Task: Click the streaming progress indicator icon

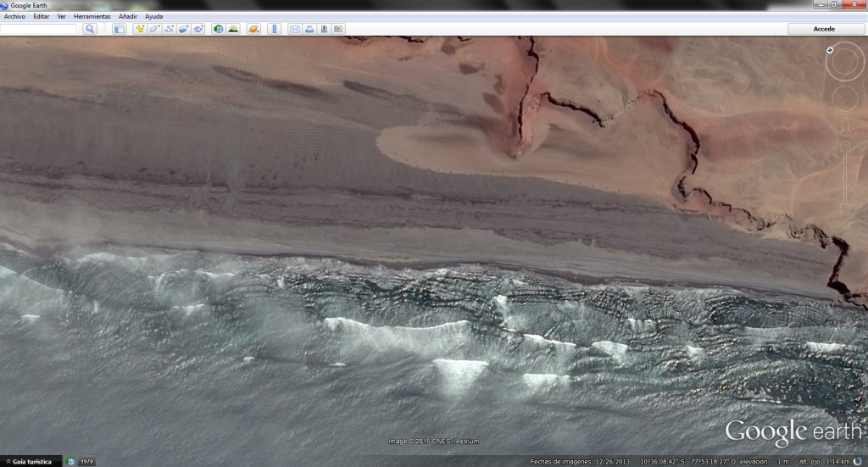Action: coord(858,461)
